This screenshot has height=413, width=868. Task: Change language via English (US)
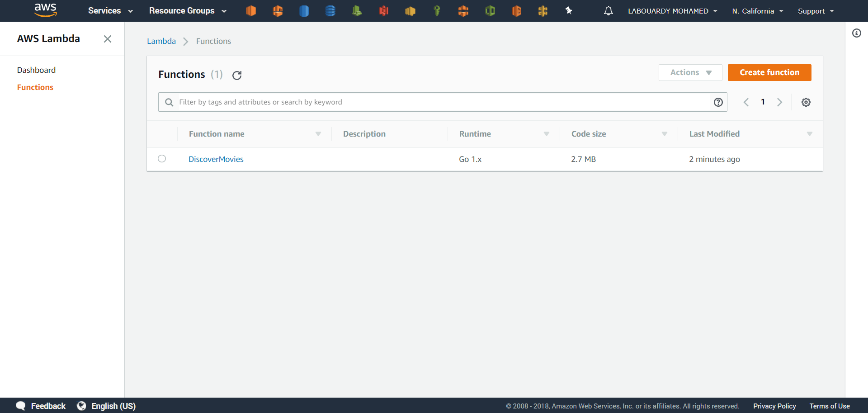(x=113, y=406)
